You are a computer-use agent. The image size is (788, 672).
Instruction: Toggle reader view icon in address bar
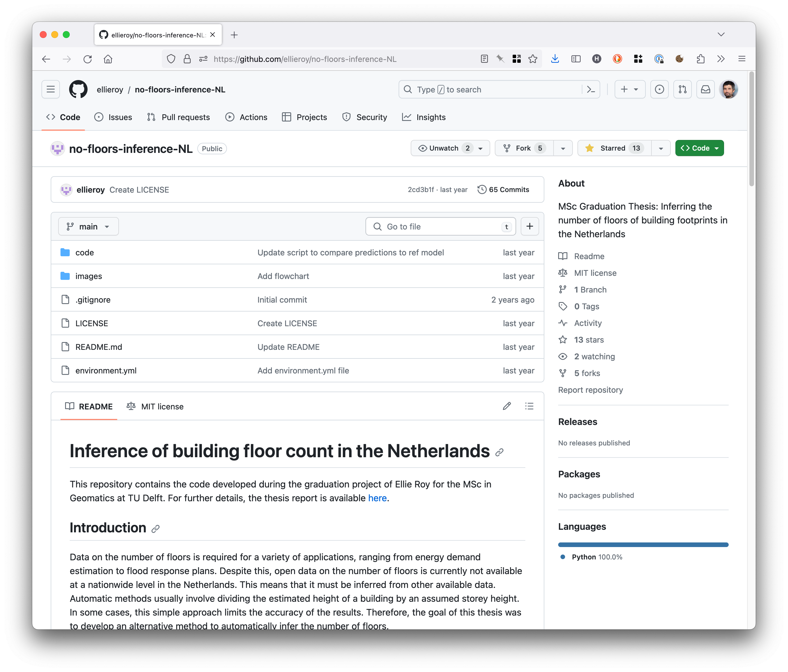tap(484, 59)
